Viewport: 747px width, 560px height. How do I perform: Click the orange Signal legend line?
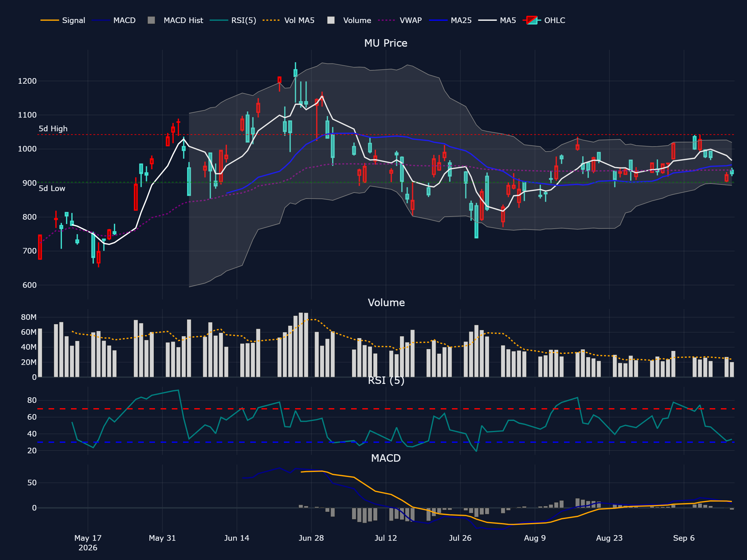[x=49, y=20]
